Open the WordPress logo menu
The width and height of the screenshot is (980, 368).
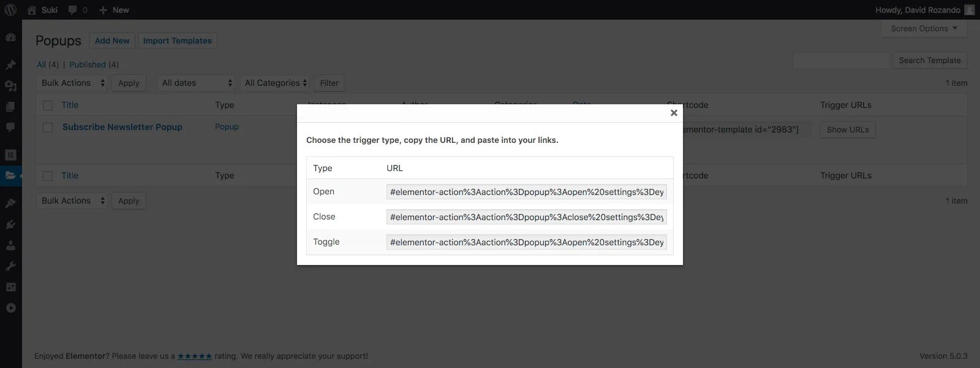(10, 10)
